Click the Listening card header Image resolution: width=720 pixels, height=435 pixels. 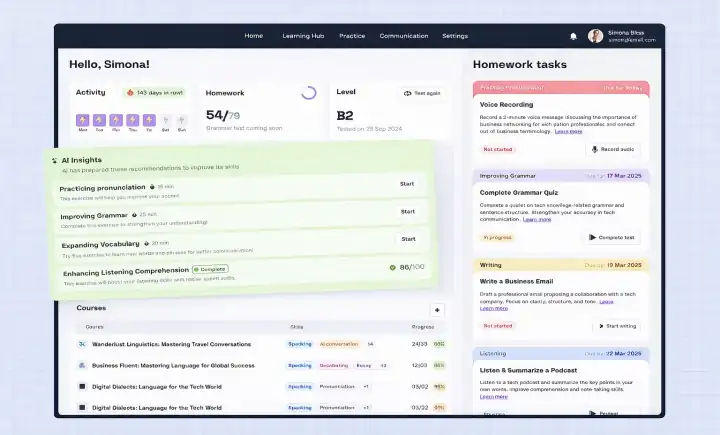click(561, 354)
